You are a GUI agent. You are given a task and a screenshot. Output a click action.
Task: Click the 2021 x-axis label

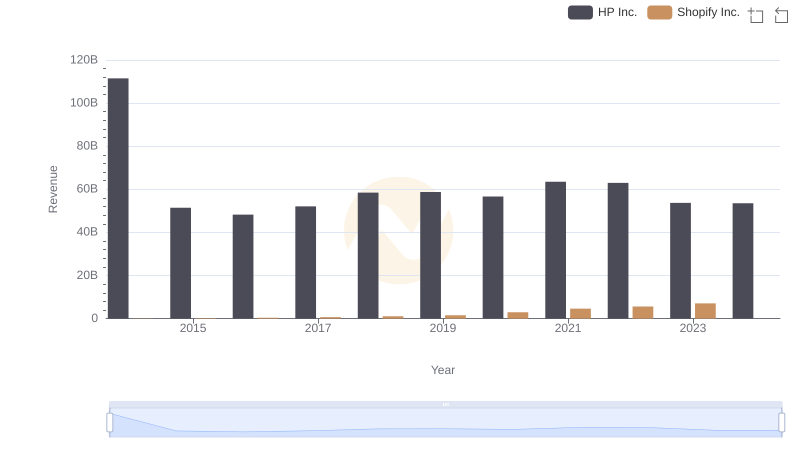point(568,328)
